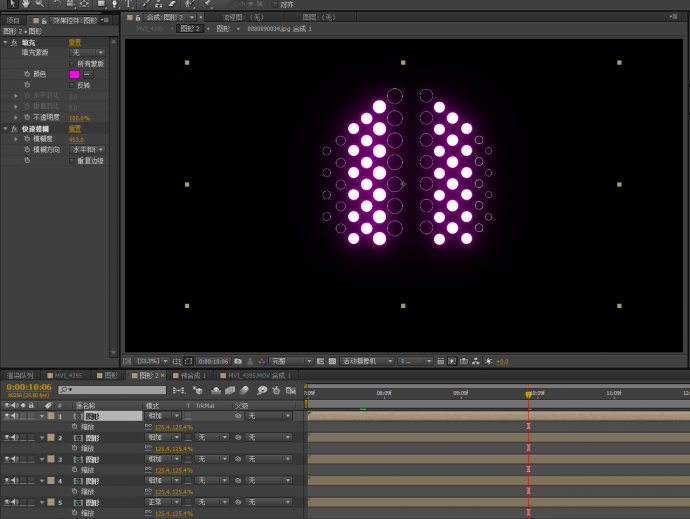Select the Type (T) tool
This screenshot has height=519, width=690.
pyautogui.click(x=129, y=4)
